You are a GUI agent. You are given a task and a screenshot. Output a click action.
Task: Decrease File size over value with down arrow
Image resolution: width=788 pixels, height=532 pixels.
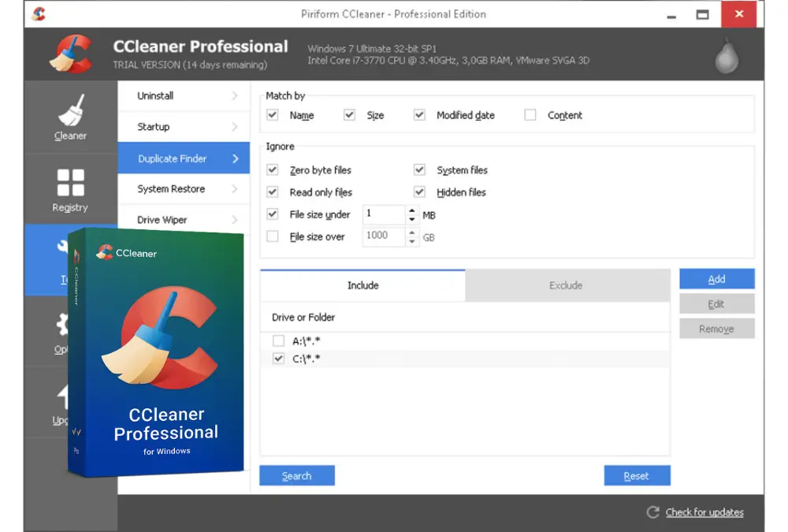tap(412, 241)
